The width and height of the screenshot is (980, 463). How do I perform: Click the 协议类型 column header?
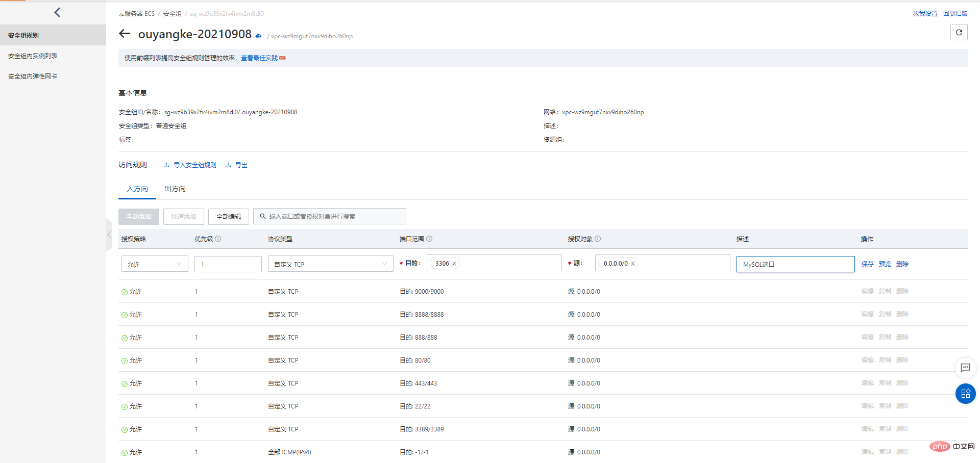pyautogui.click(x=280, y=239)
